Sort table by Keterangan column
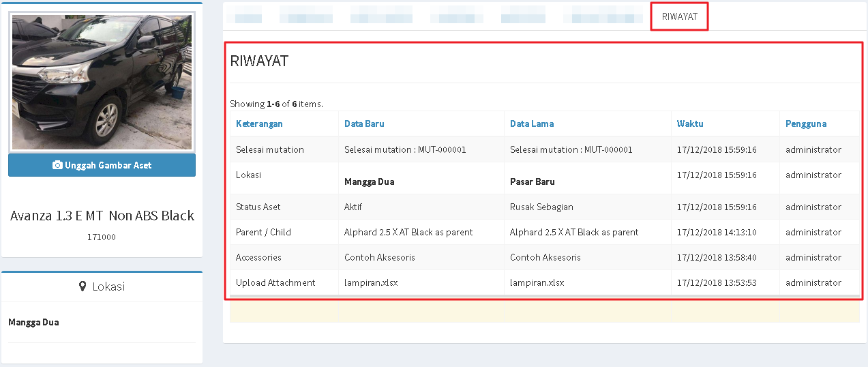 coord(259,123)
